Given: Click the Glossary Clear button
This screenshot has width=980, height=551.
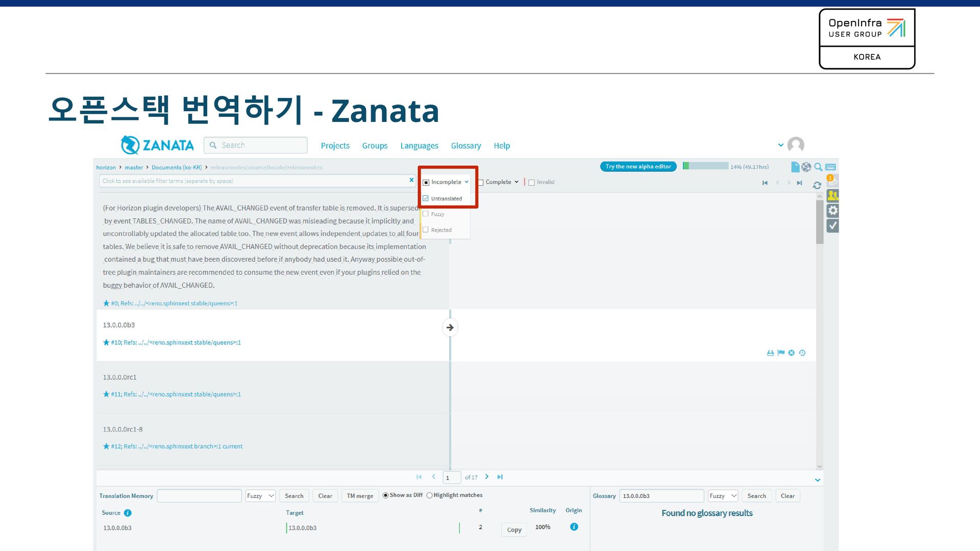Looking at the screenshot, I should (x=788, y=496).
